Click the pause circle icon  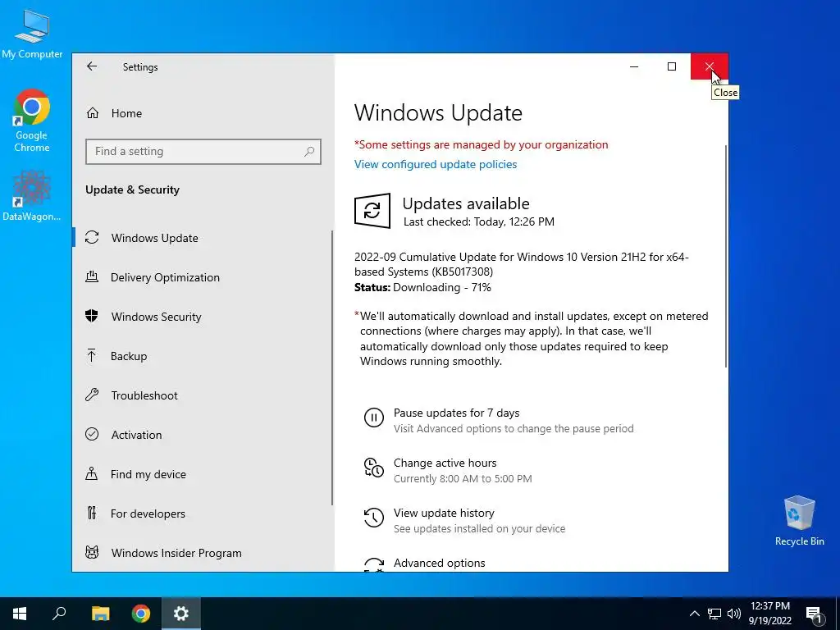click(x=374, y=418)
